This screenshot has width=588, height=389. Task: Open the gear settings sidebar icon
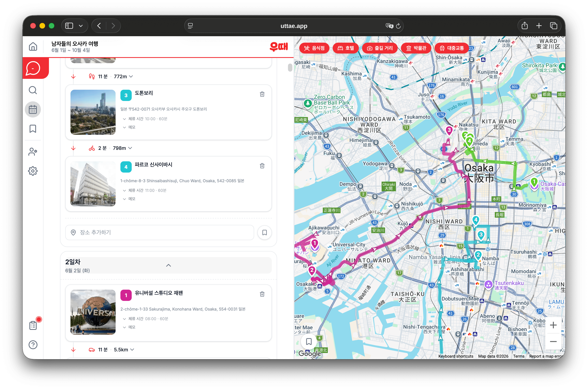[x=33, y=171]
